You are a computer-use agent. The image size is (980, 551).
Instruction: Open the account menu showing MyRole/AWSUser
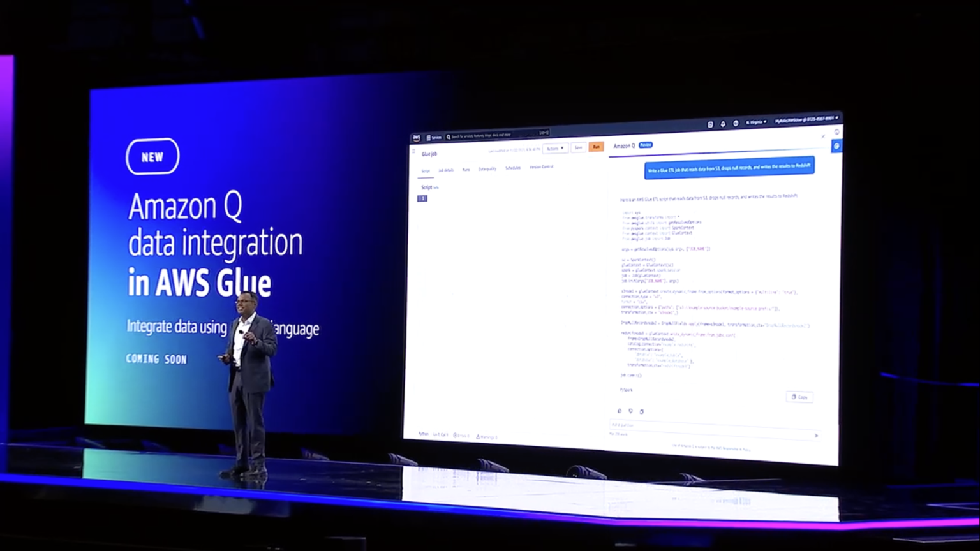click(x=806, y=121)
